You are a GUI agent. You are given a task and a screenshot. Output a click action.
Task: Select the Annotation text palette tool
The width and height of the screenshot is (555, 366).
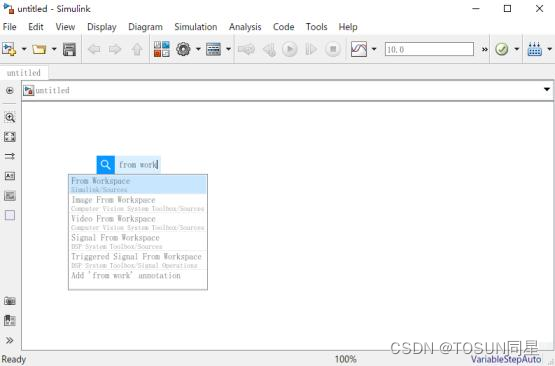point(10,176)
